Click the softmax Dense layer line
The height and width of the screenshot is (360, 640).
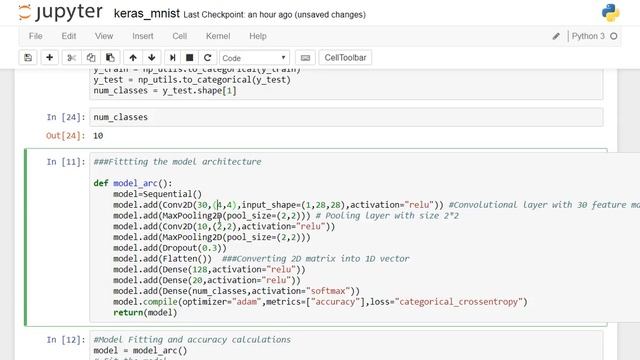point(236,291)
